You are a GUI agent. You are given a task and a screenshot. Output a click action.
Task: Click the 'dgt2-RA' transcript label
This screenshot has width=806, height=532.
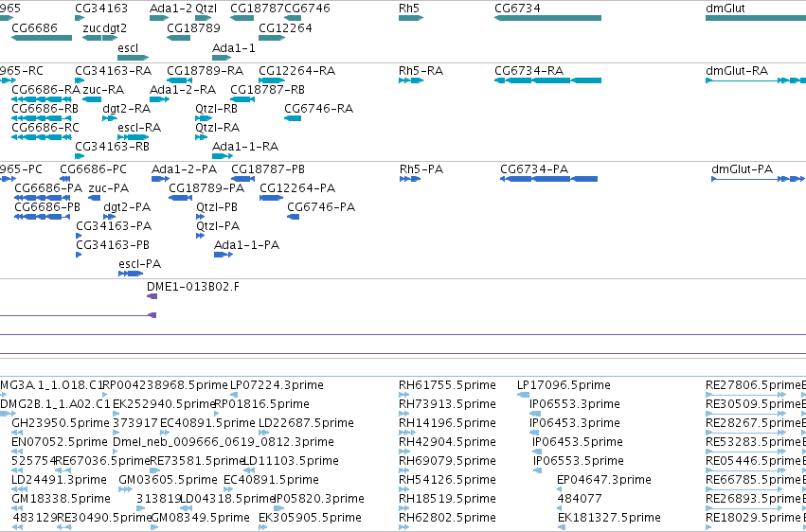click(127, 108)
